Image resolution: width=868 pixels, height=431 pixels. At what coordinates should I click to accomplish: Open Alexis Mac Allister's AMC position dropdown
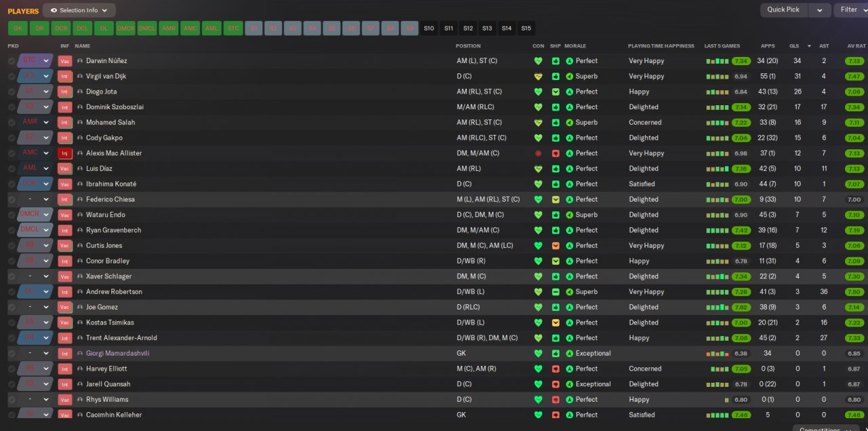[x=36, y=153]
